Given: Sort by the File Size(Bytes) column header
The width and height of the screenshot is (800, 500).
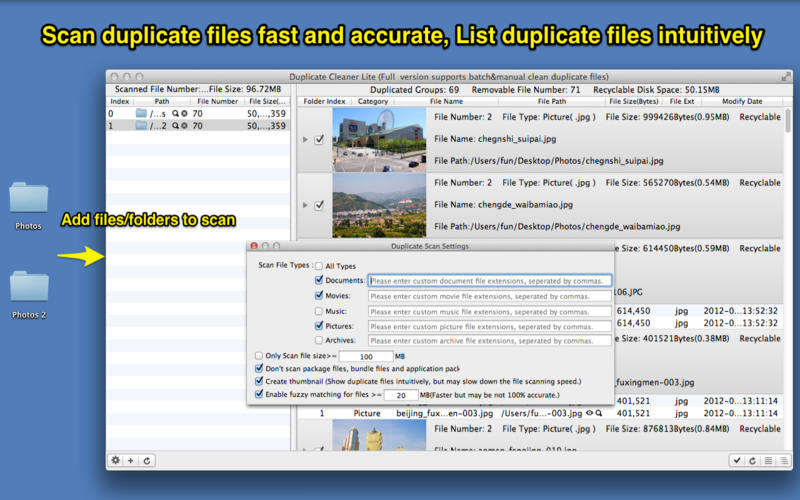Looking at the screenshot, I should click(x=634, y=102).
